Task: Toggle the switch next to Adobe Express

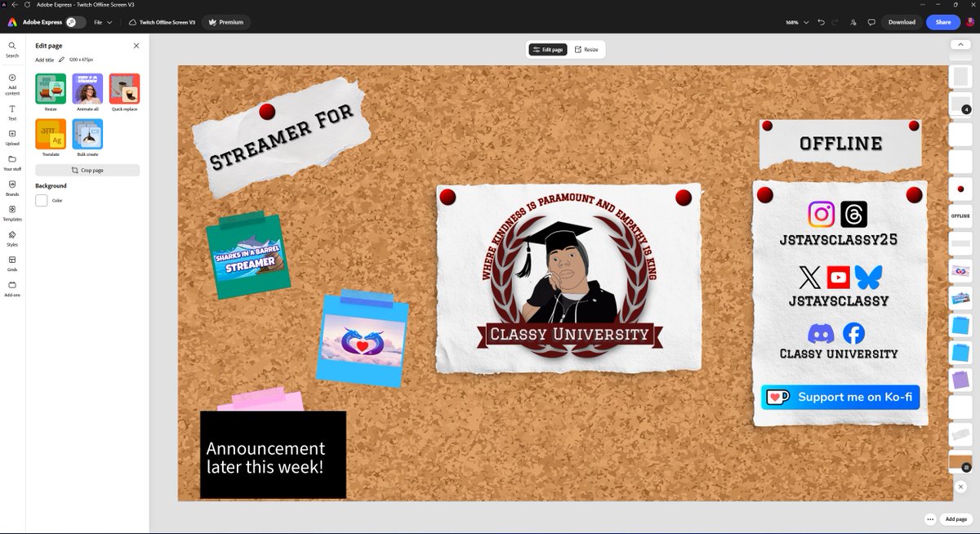Action: pos(75,22)
